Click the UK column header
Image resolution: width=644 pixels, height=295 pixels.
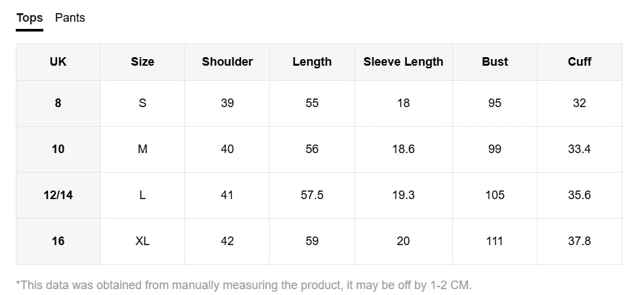click(58, 62)
